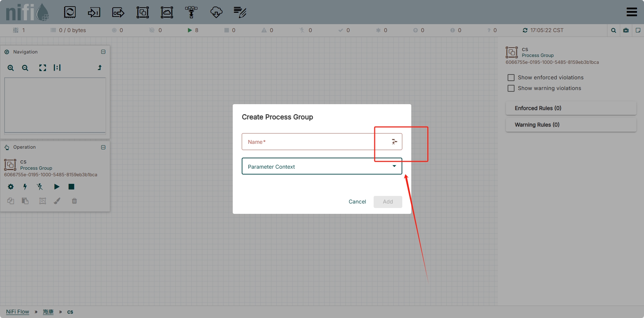Select the Output Port toolbar icon
Viewport: 644px width, 318px height.
[x=118, y=12]
